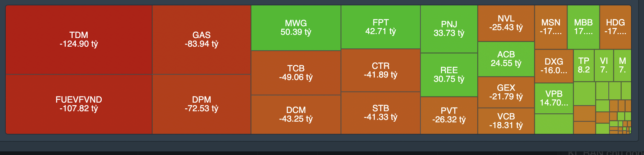Image resolution: width=644 pixels, height=155 pixels.
Task: Open the DCM tile
Action: [x=296, y=114]
